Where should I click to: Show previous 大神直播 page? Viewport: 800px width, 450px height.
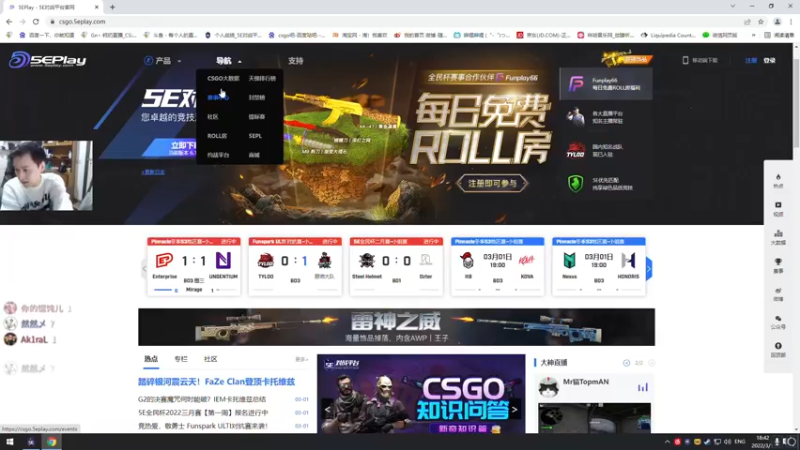(626, 363)
